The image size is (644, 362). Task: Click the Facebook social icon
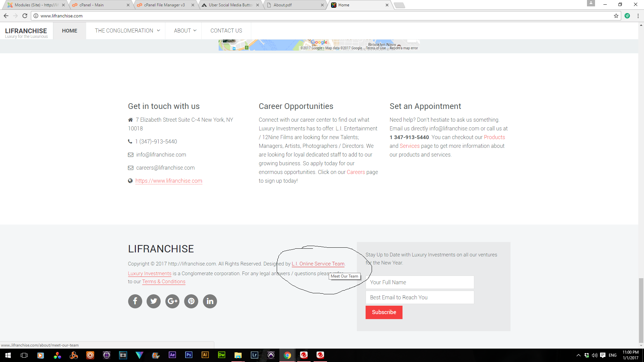tap(135, 301)
